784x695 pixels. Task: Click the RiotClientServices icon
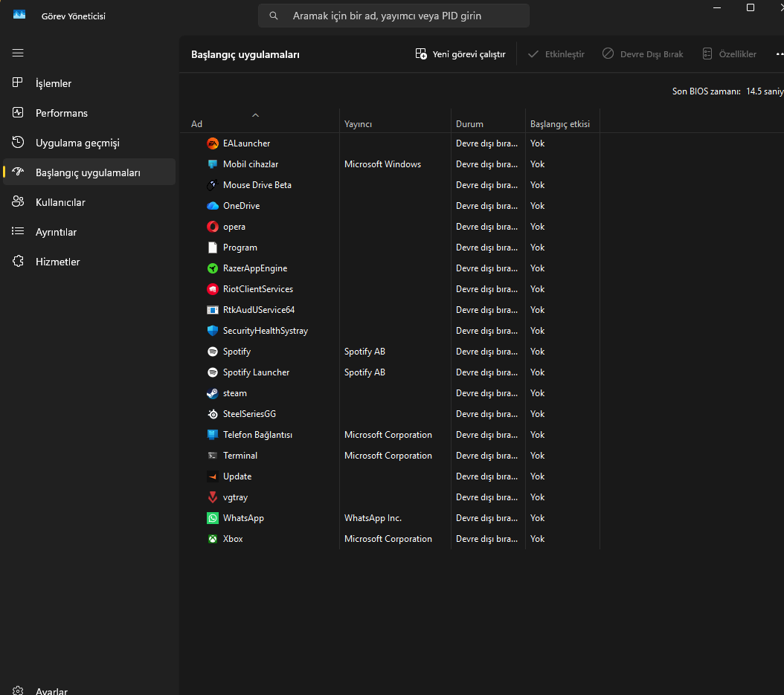coord(213,289)
